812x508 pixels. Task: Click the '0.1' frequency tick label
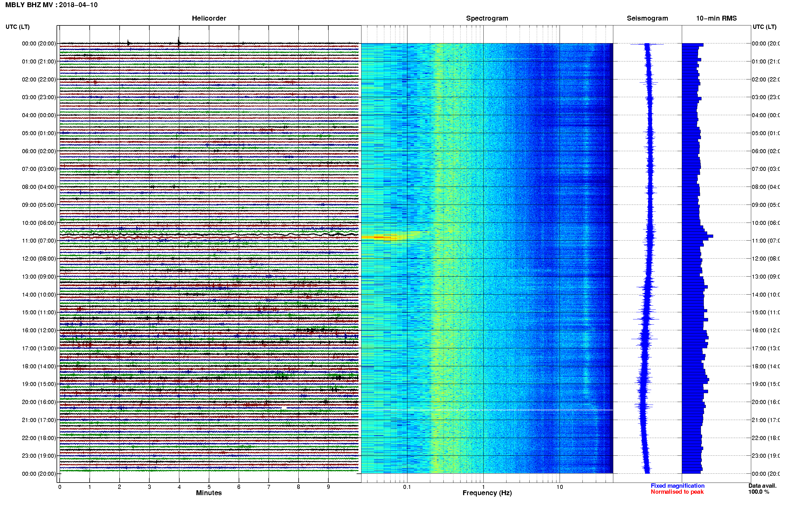407,487
